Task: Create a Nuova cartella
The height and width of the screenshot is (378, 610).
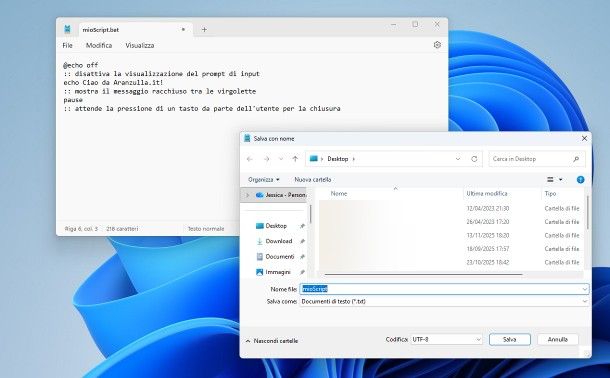Action: [x=313, y=180]
